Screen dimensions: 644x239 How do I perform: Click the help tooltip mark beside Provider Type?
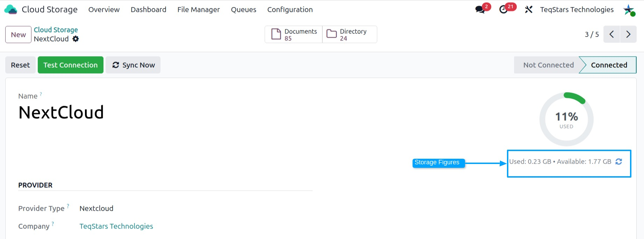(x=68, y=206)
